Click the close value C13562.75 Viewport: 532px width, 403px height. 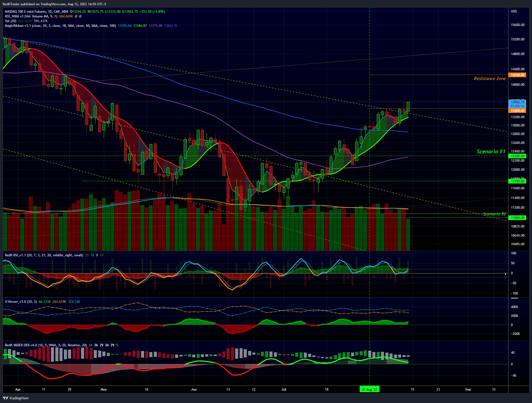click(130, 12)
